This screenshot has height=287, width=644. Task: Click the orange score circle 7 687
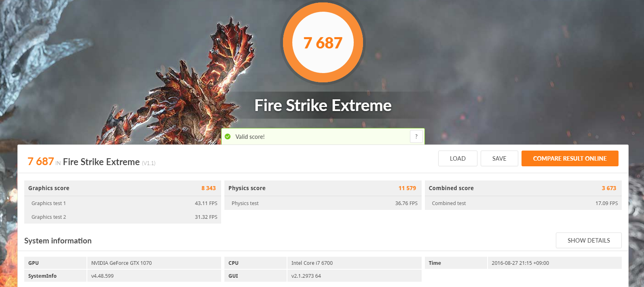coord(323,42)
